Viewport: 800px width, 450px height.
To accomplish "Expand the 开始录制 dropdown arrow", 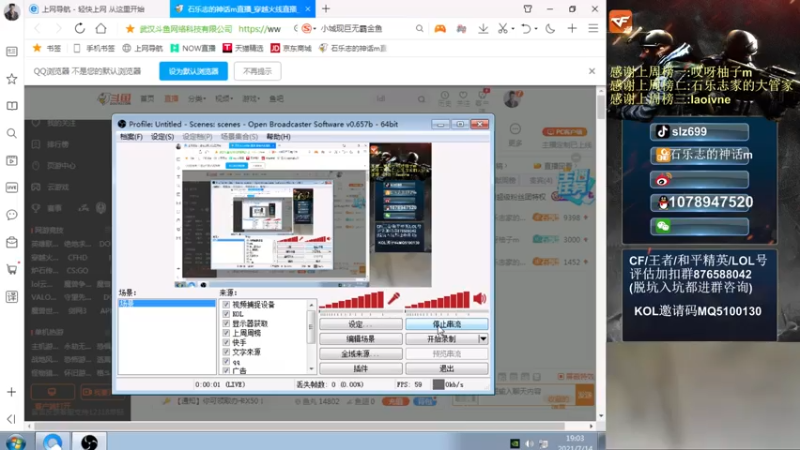I will click(x=483, y=339).
